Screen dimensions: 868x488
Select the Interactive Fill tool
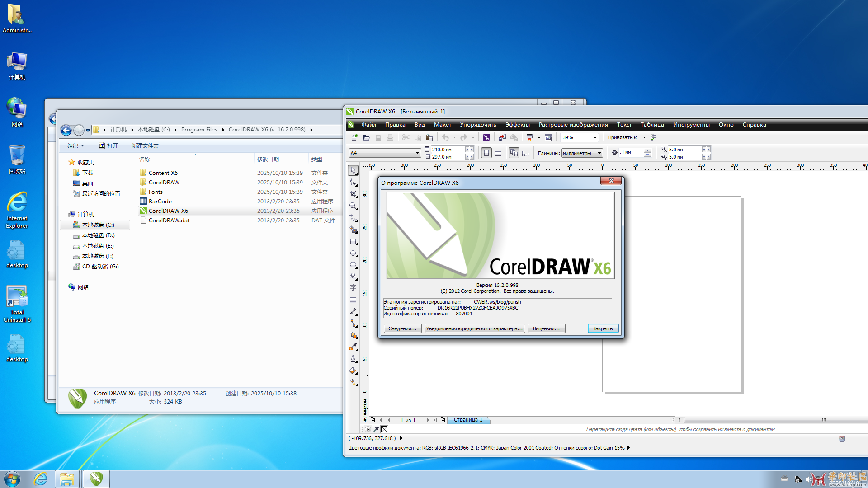click(353, 382)
